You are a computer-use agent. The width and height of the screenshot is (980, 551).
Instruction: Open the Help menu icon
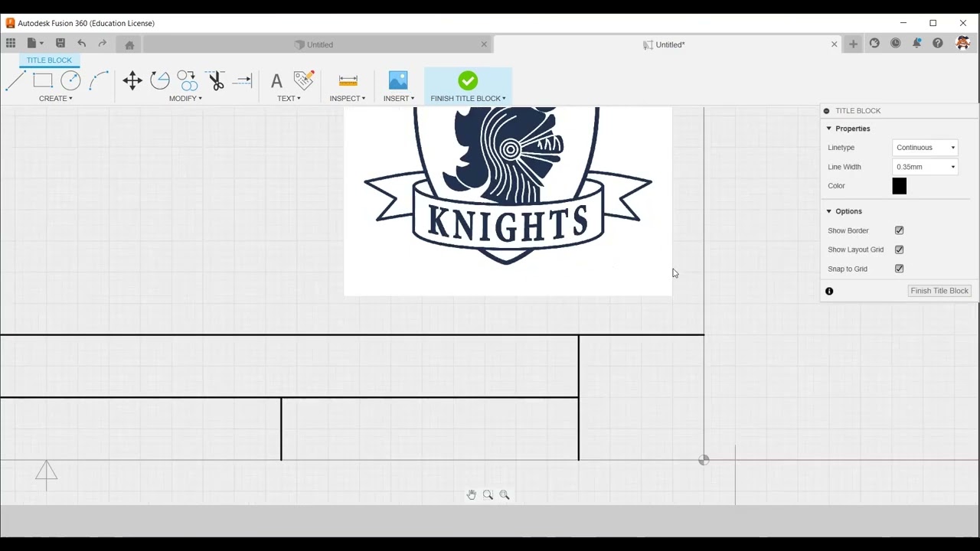pyautogui.click(x=938, y=44)
